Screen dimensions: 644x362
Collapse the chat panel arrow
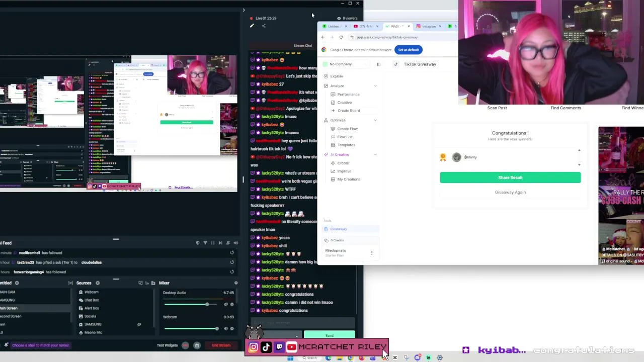point(244,10)
